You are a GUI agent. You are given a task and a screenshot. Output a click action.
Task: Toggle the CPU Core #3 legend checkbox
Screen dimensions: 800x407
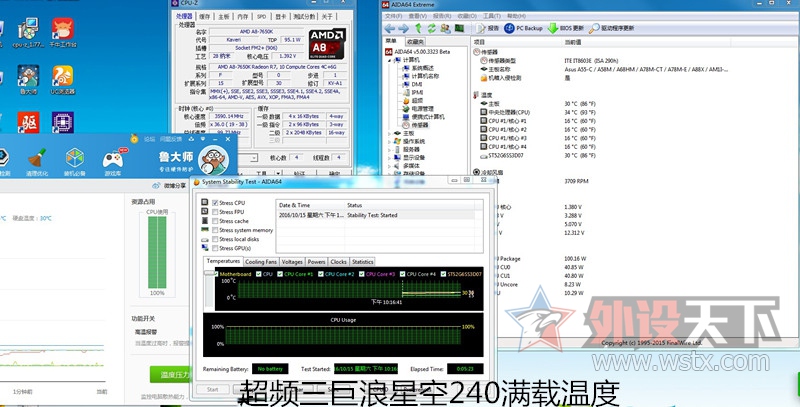361,274
